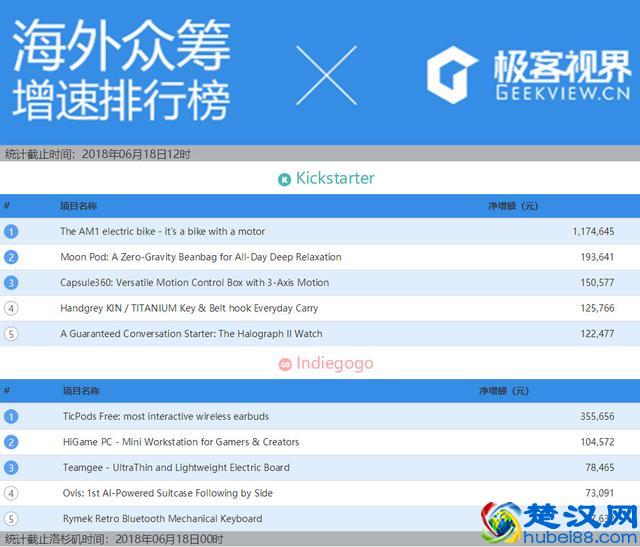Viewport: 640px width, 547px height.
Task: Click rank 3 badge beside Teamgee
Action: click(11, 468)
